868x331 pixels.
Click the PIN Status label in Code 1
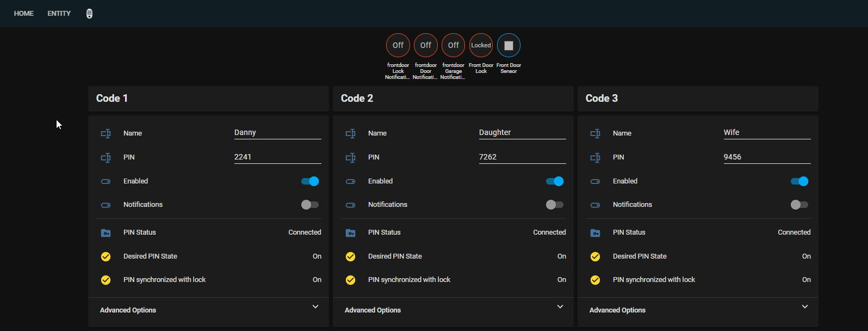point(140,232)
